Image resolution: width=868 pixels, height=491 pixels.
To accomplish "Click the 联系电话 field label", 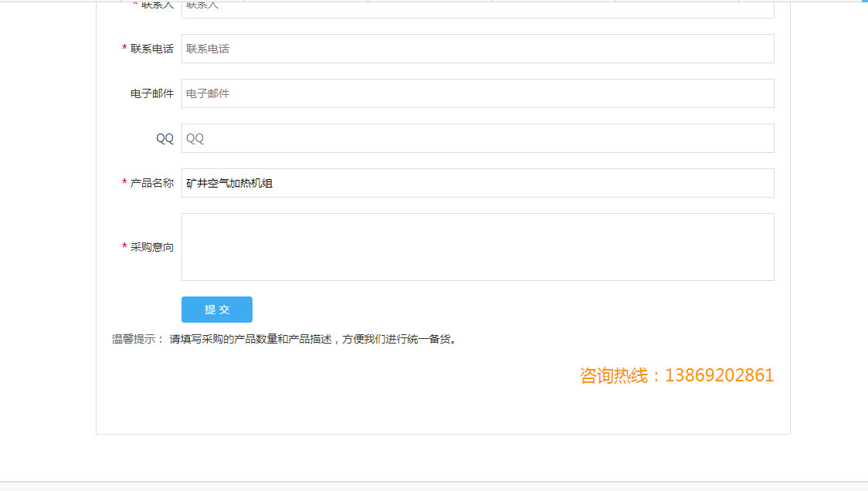I will (x=152, y=49).
